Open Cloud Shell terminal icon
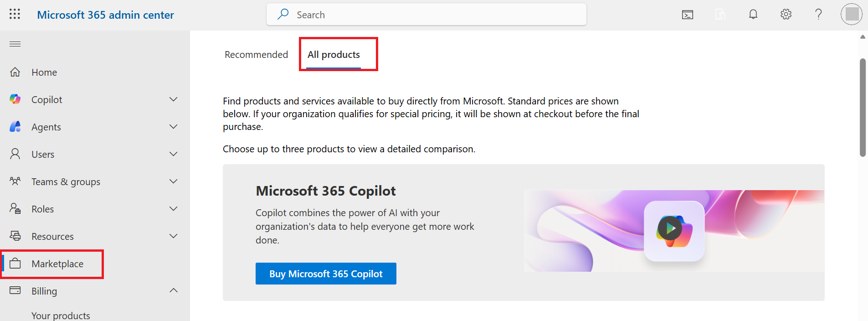Viewport: 868px width, 321px height. pyautogui.click(x=688, y=15)
